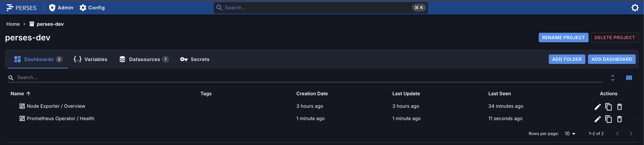Viewport: 644px width, 145px height.
Task: Switch to the Datasources tab
Action: [x=144, y=59]
